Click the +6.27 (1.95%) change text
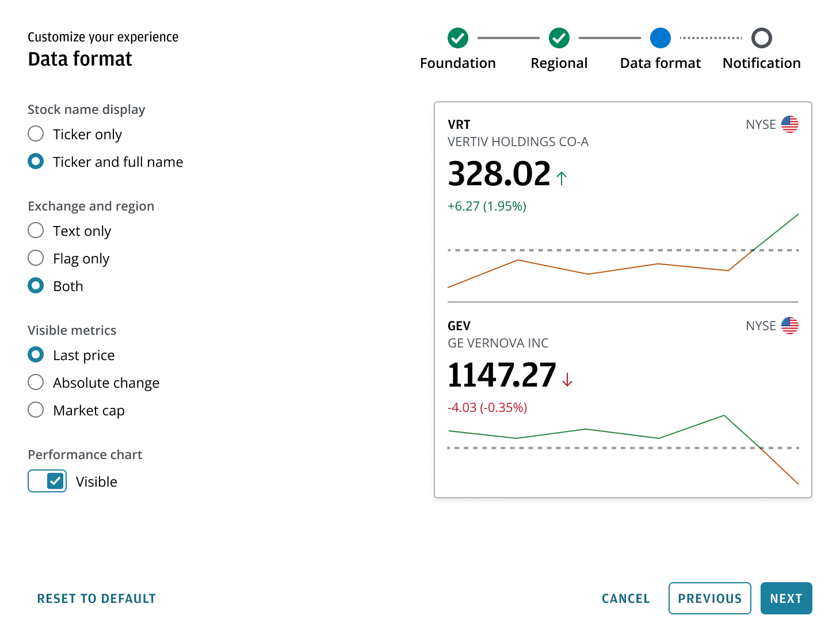Screen dimensions: 840x642 [487, 206]
